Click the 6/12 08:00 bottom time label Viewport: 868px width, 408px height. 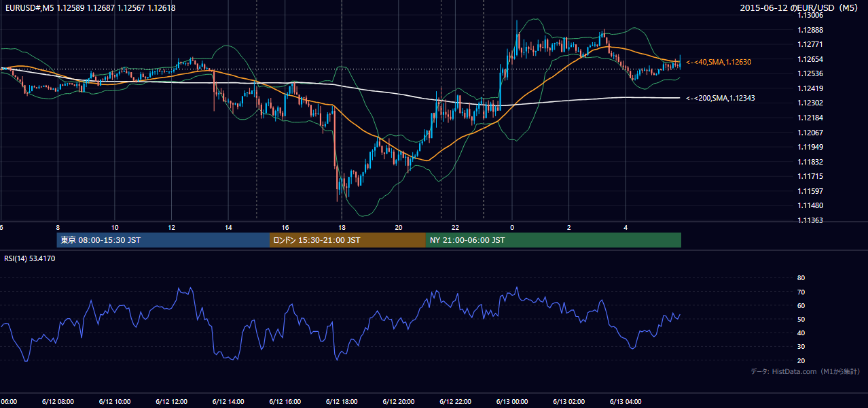58,401
